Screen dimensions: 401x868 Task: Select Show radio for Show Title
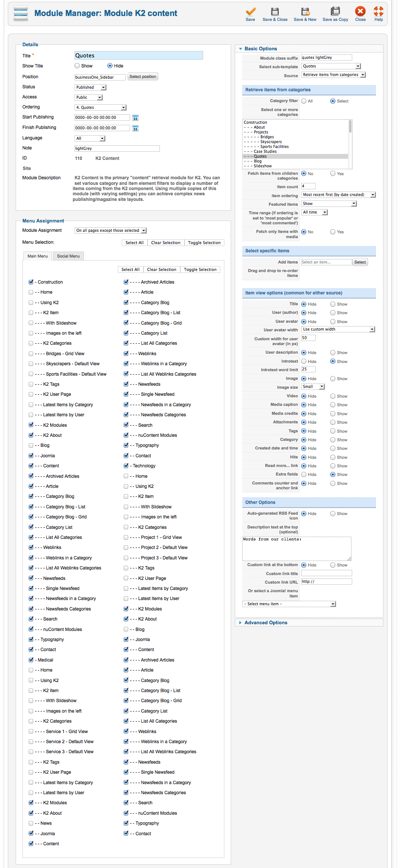[x=77, y=66]
